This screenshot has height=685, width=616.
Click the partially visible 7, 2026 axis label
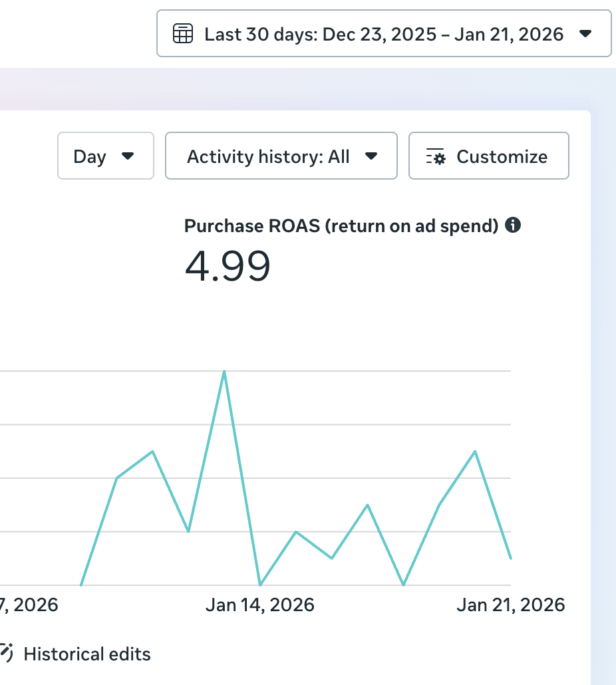pyautogui.click(x=29, y=605)
